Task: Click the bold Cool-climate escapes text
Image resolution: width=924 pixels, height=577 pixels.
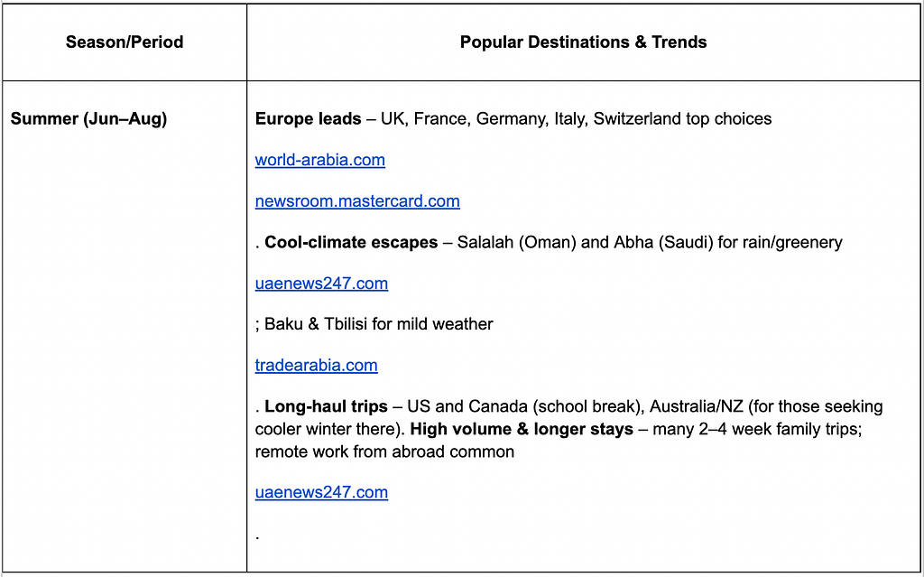Action: click(x=351, y=242)
